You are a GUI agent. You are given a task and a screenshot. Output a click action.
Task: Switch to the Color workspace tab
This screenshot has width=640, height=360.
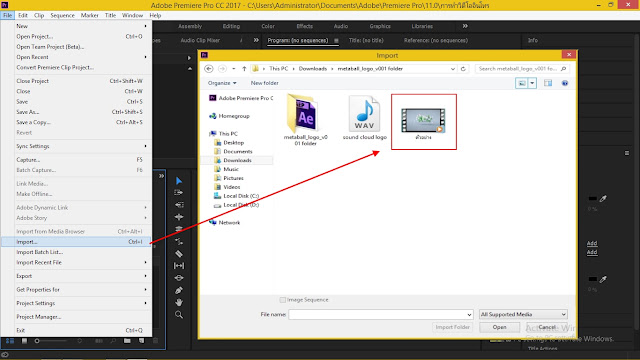pos(268,26)
